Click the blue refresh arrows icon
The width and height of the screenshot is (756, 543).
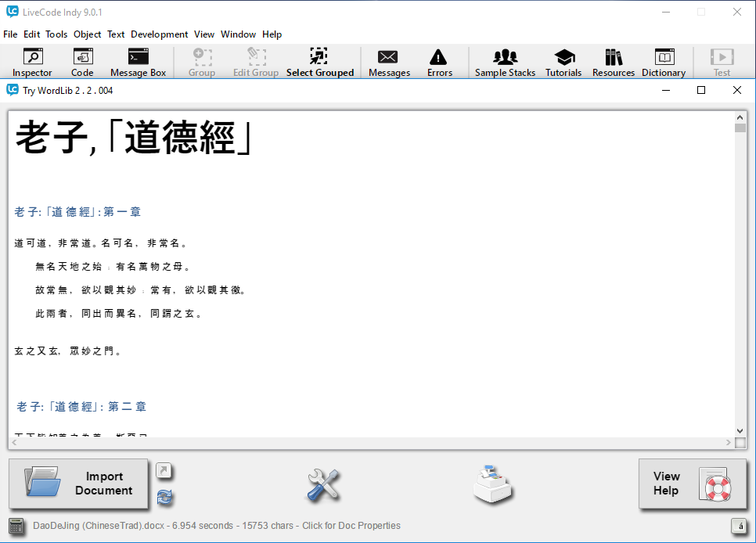(x=164, y=497)
